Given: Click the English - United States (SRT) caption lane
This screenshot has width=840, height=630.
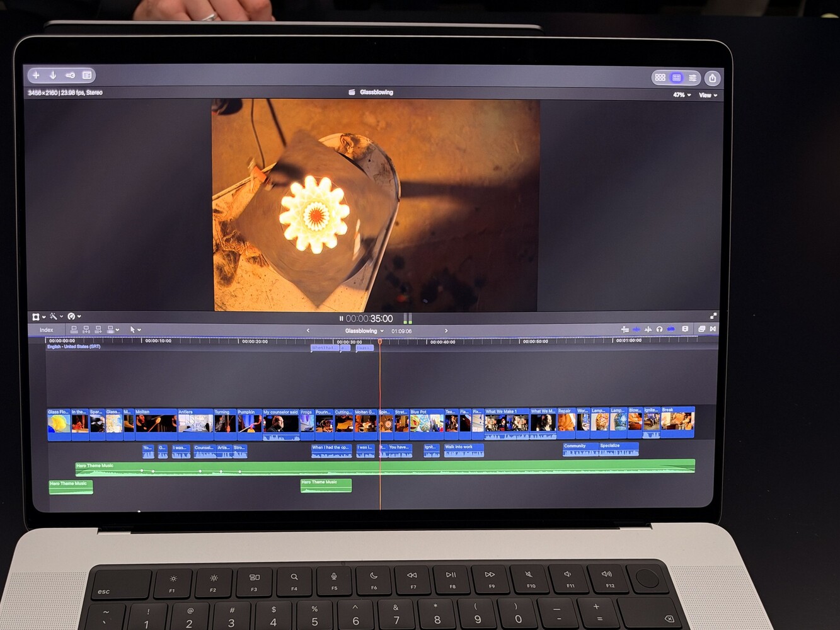Looking at the screenshot, I should coord(74,346).
